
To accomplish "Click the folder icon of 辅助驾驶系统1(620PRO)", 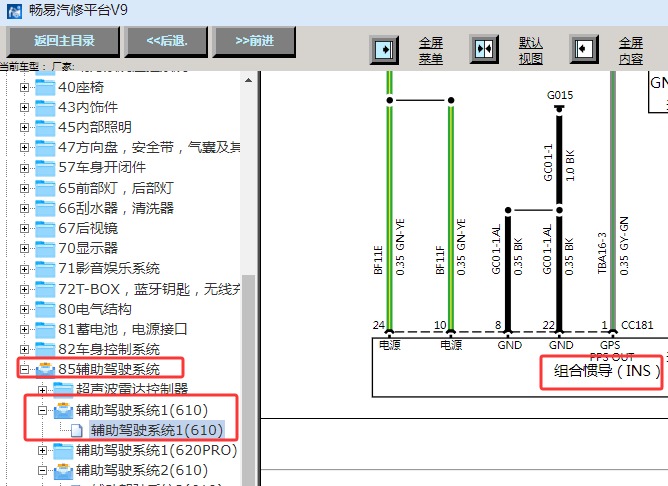I will 63,450.
